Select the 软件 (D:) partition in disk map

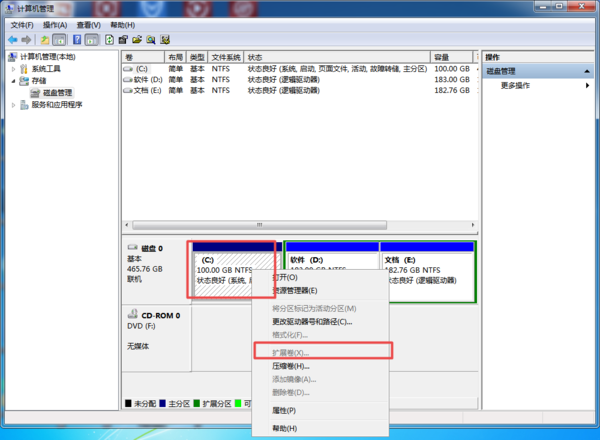tap(332, 272)
